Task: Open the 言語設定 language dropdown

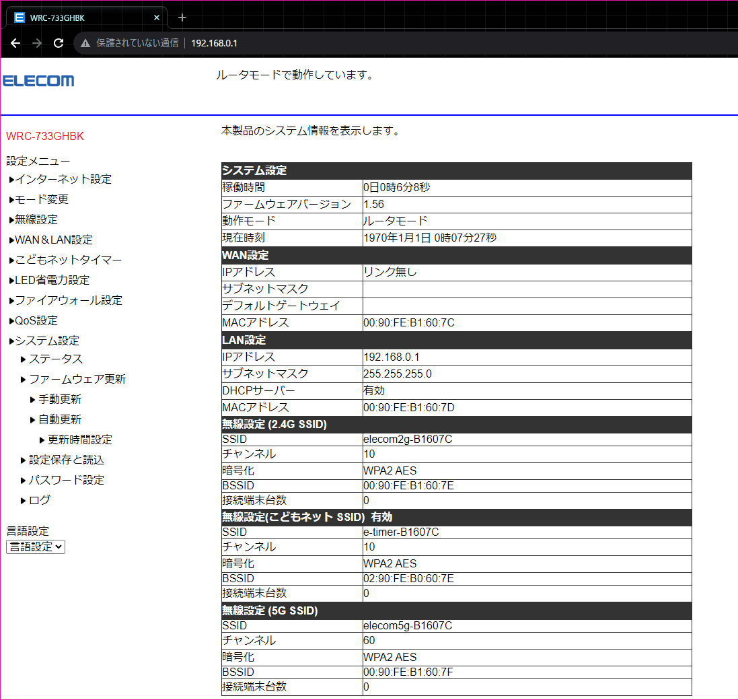Action: [36, 547]
